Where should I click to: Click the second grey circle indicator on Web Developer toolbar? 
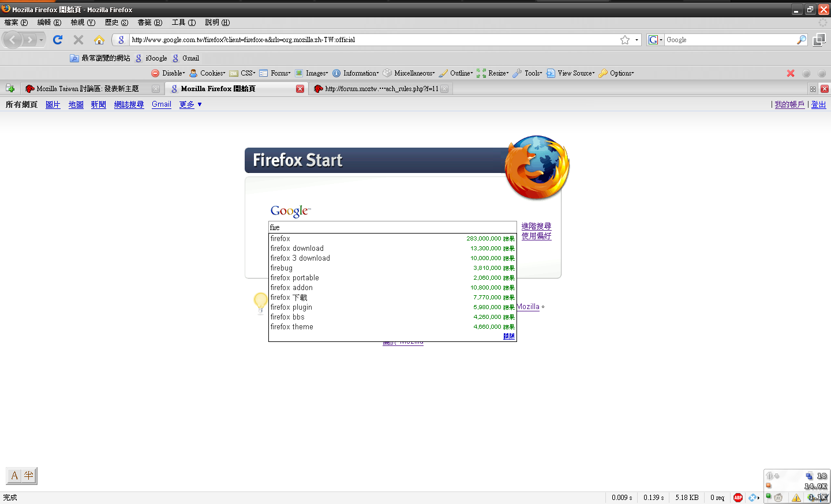click(822, 73)
